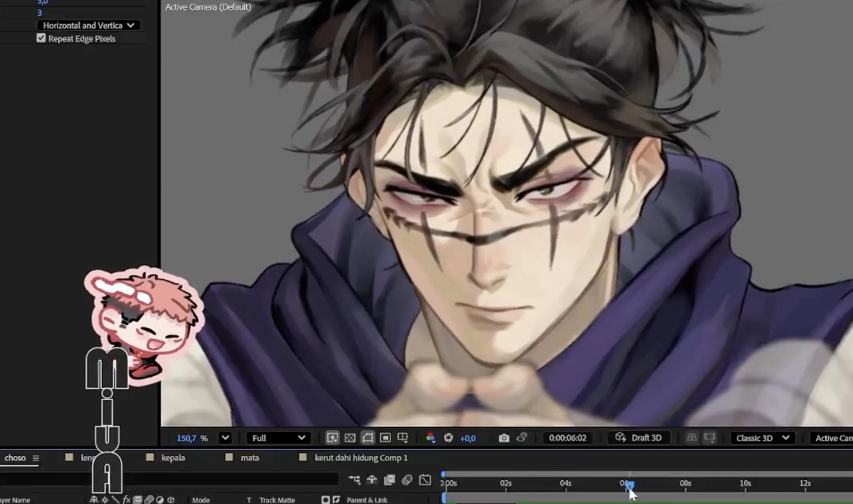Open the magnification ratio dropdown arrow
This screenshot has width=853, height=504.
pyautogui.click(x=225, y=438)
